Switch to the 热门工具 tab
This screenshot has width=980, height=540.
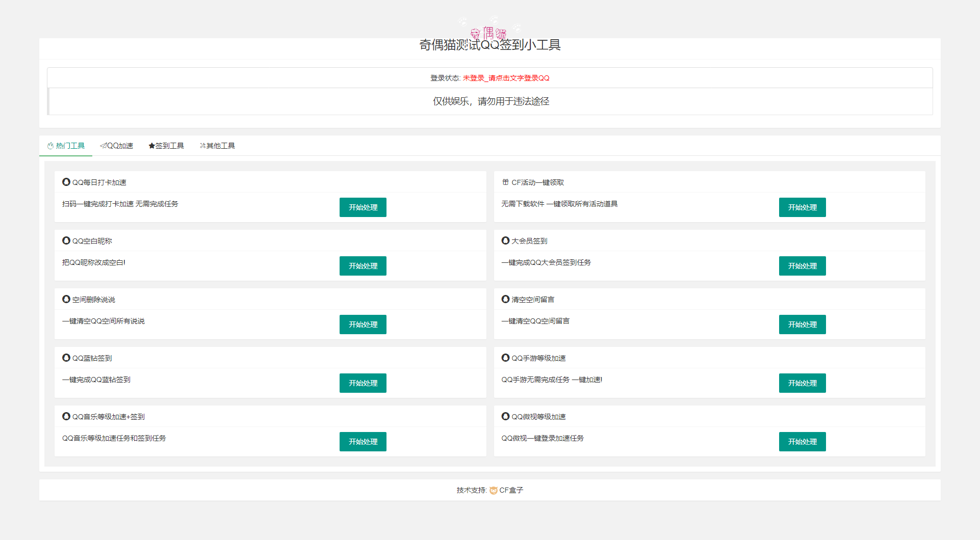[66, 146]
